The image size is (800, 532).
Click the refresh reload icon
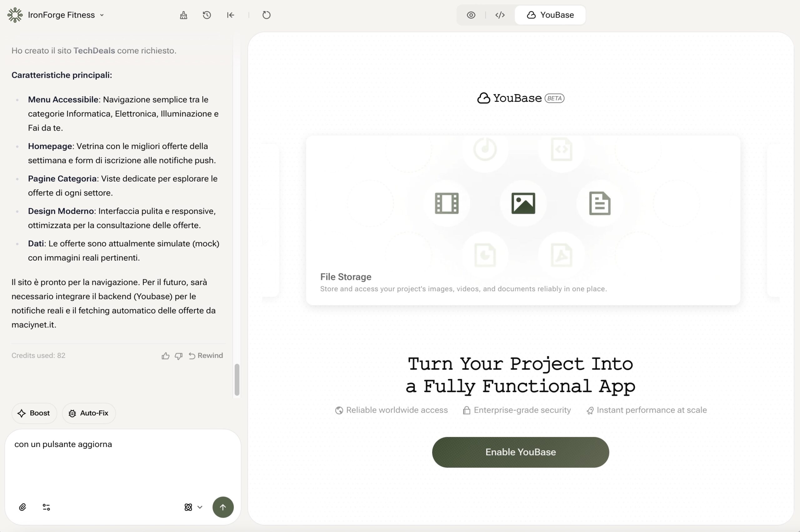(267, 15)
